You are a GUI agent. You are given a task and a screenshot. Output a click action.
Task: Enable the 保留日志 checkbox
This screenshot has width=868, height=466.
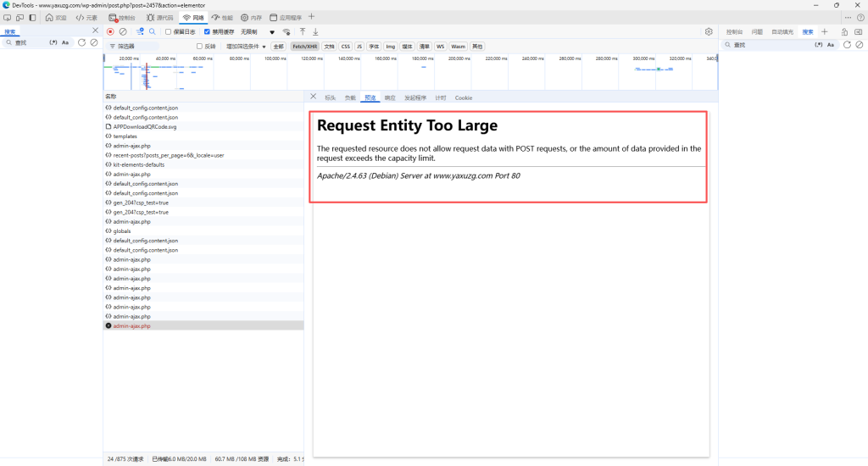[168, 31]
